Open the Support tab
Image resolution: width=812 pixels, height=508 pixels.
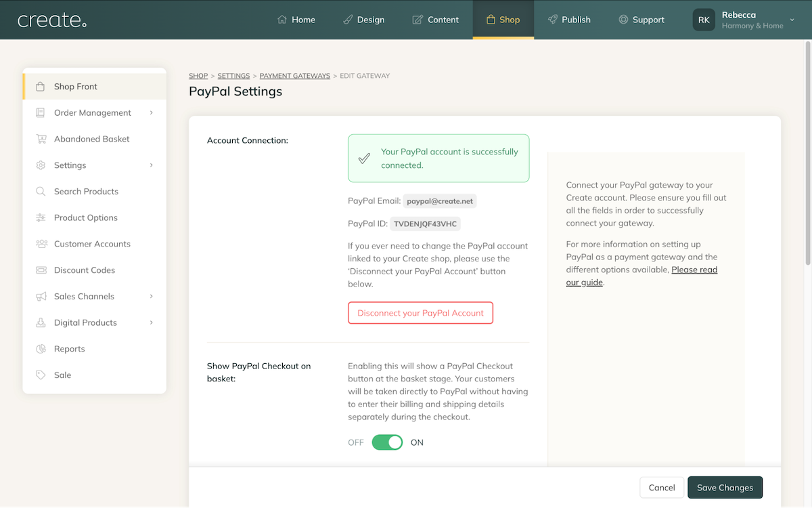coord(641,20)
